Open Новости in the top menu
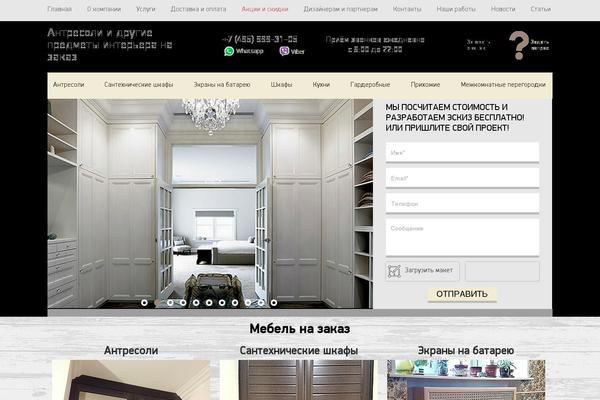Image resolution: width=600 pixels, height=400 pixels. (503, 9)
